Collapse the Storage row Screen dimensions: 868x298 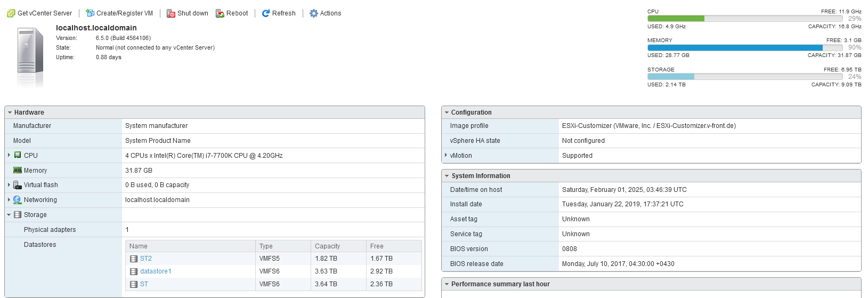9,215
